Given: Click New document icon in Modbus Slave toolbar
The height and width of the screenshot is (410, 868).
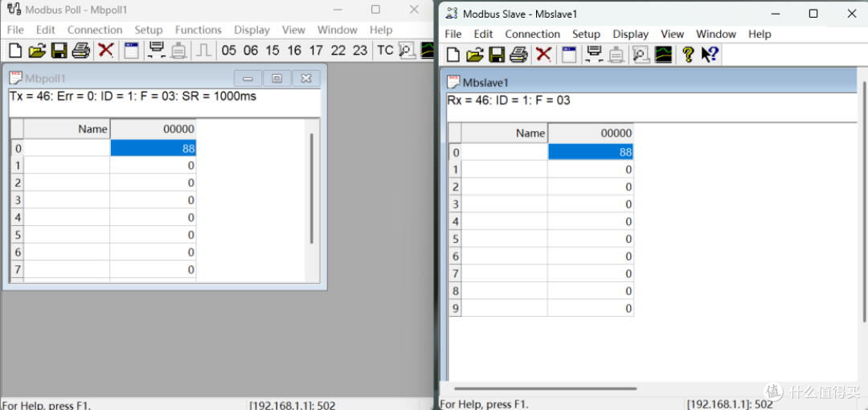Looking at the screenshot, I should tap(453, 55).
